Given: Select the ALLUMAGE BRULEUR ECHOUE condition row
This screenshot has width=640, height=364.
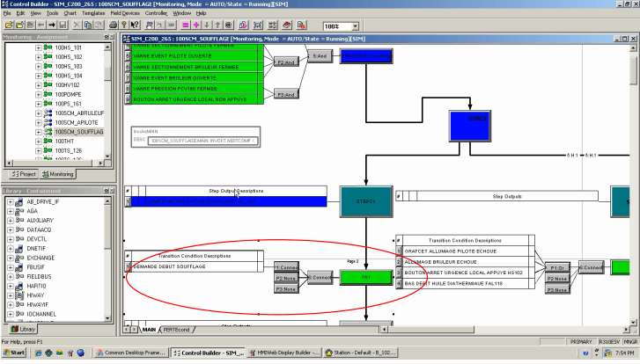Looking at the screenshot, I should coord(466,262).
